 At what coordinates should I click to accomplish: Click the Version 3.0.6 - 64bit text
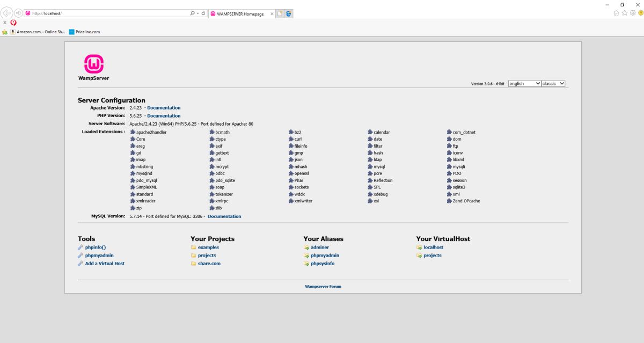coord(488,84)
